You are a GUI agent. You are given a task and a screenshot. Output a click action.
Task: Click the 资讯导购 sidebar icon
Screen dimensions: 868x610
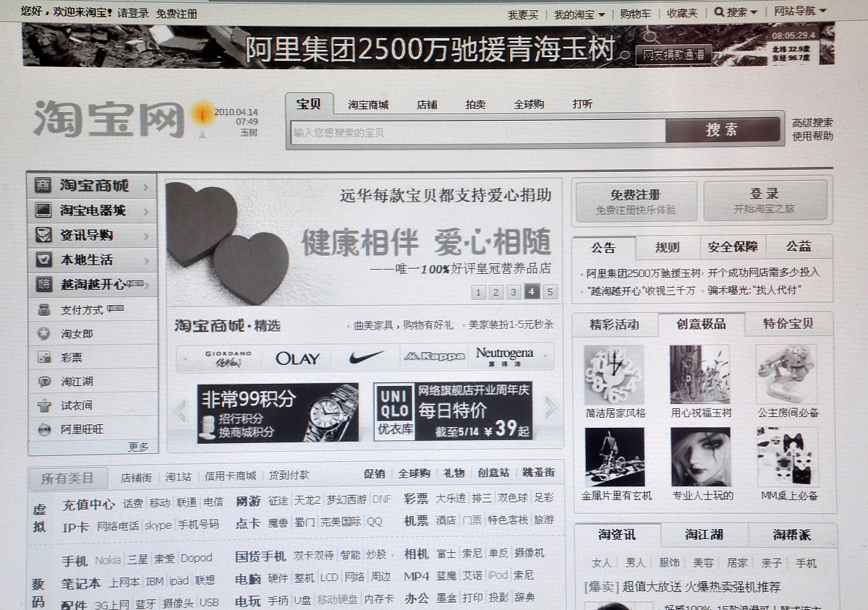coord(44,235)
